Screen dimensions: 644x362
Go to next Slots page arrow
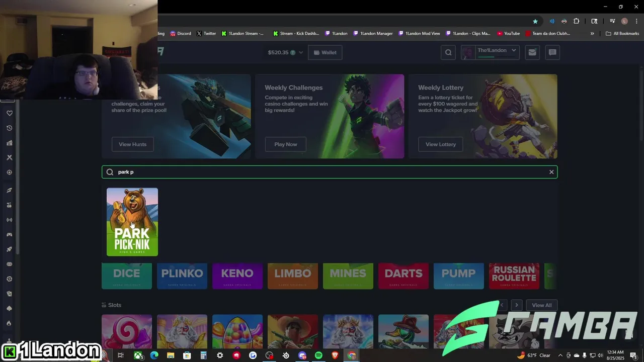pyautogui.click(x=516, y=305)
